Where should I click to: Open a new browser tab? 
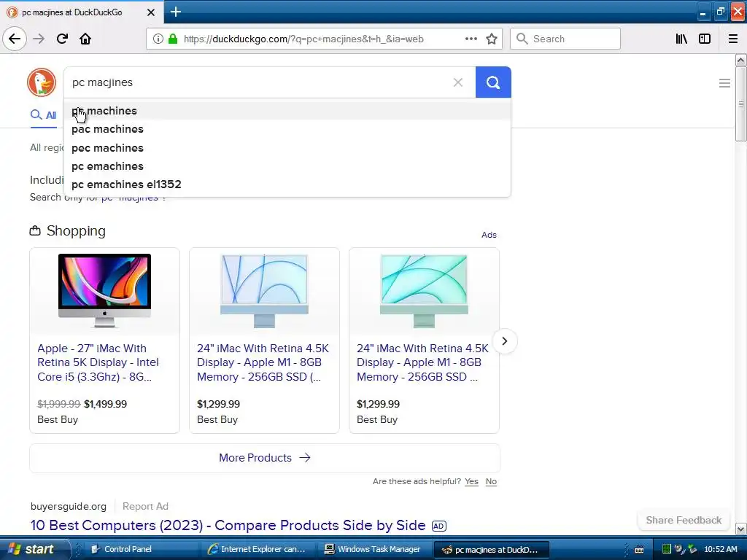176,12
